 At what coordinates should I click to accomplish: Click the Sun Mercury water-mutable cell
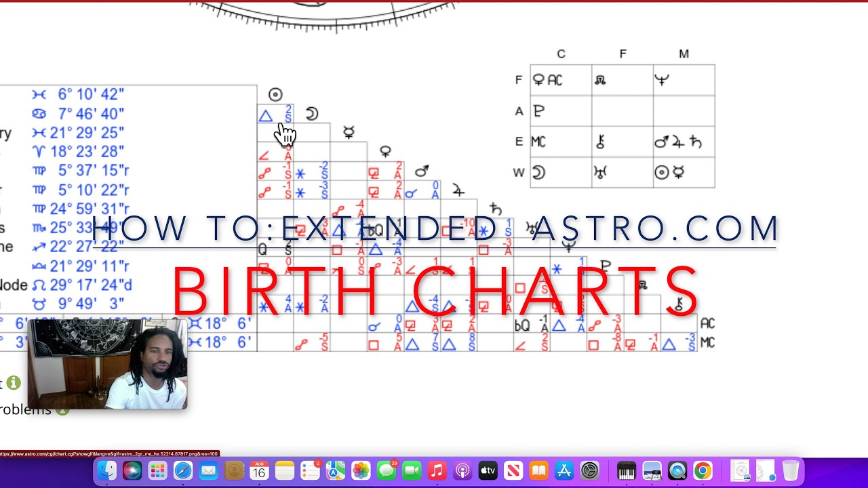coord(684,173)
